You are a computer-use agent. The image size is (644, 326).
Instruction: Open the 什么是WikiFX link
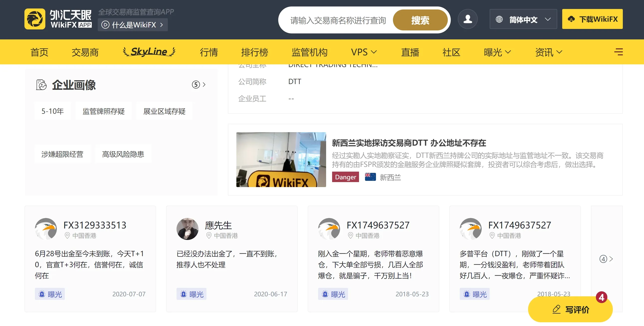[132, 25]
